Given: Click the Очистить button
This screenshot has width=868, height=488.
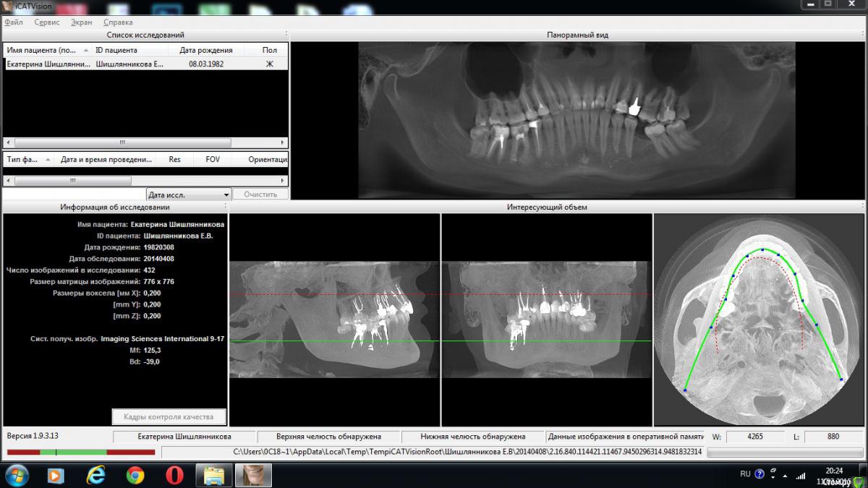Looking at the screenshot, I should coord(260,194).
